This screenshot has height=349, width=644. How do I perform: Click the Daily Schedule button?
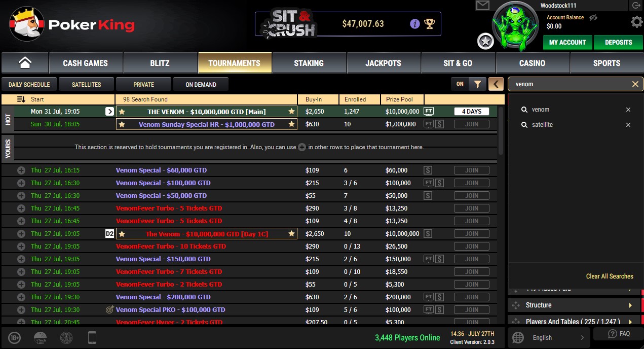pos(29,84)
